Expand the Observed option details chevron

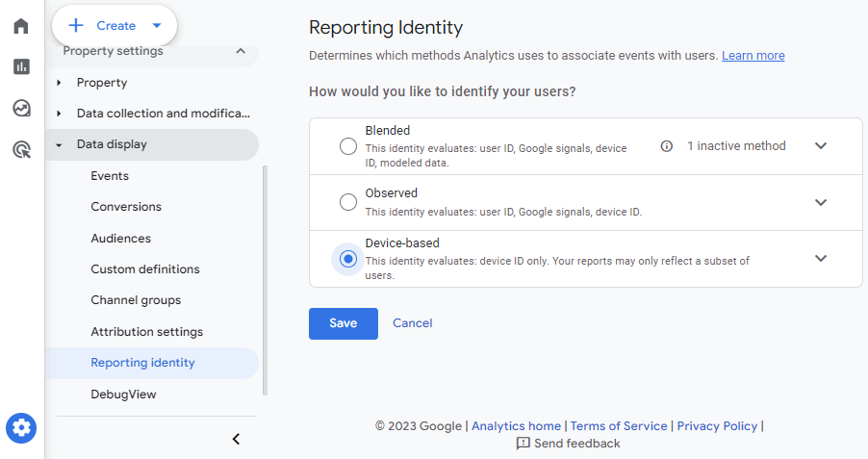[x=821, y=202]
